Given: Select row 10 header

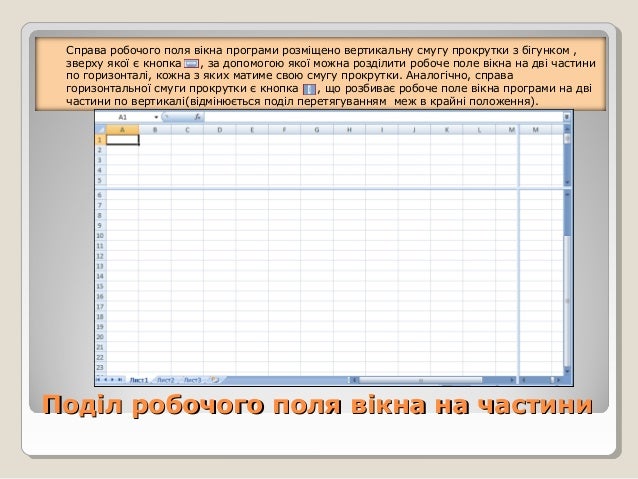Looking at the screenshot, I should pos(101,236).
